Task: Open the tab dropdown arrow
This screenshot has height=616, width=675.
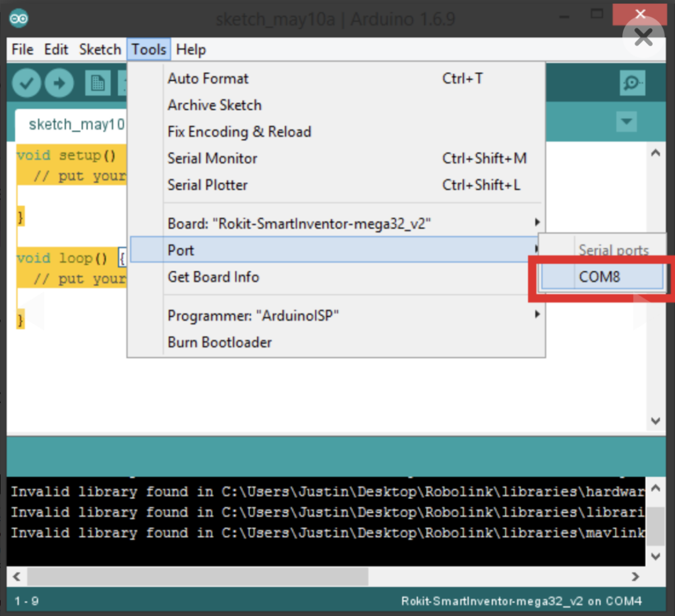Action: coord(626,122)
